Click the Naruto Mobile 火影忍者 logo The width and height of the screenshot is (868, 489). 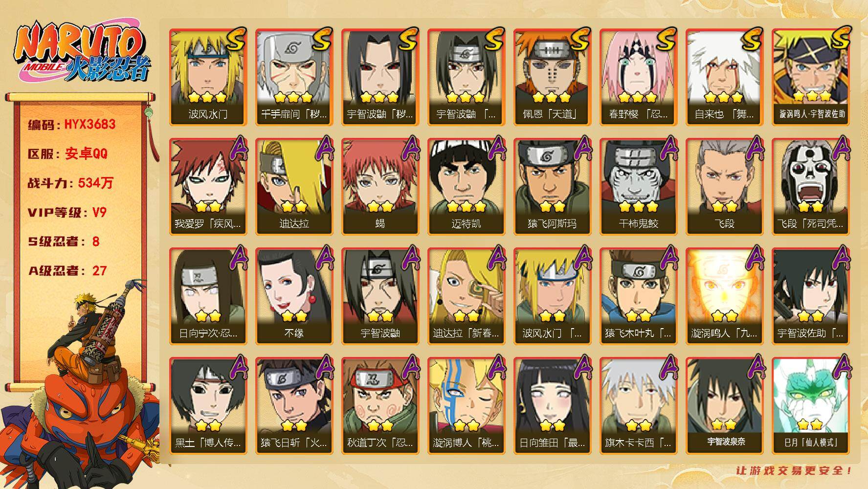click(82, 53)
